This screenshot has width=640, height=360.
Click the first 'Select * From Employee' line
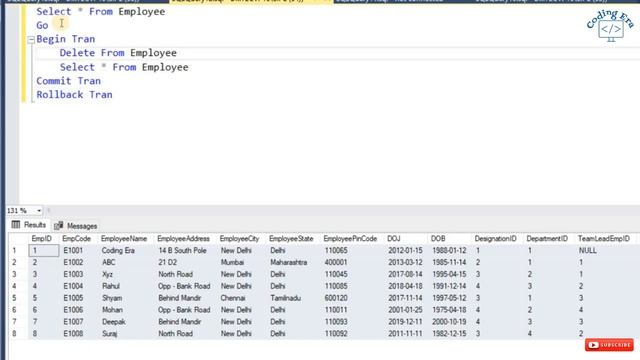[101, 11]
